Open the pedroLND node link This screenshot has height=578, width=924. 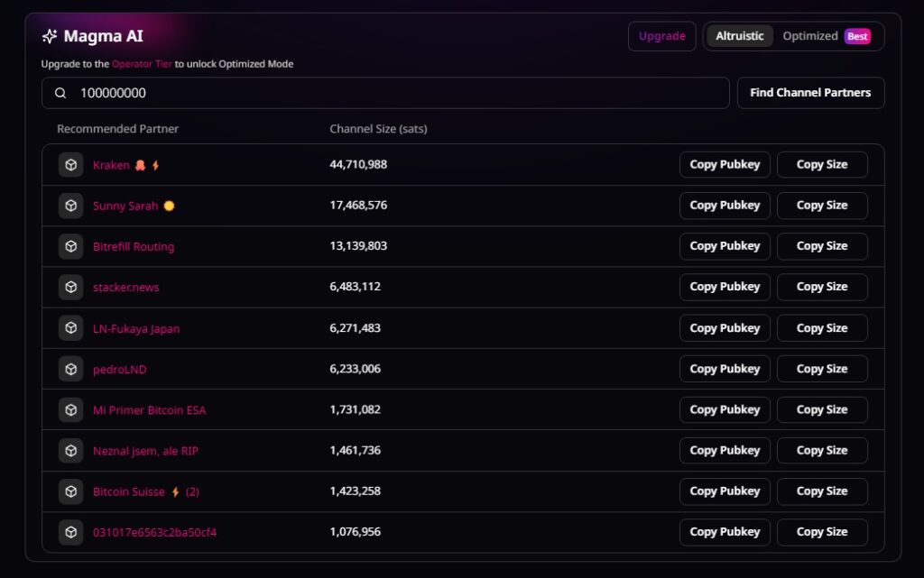(120, 370)
